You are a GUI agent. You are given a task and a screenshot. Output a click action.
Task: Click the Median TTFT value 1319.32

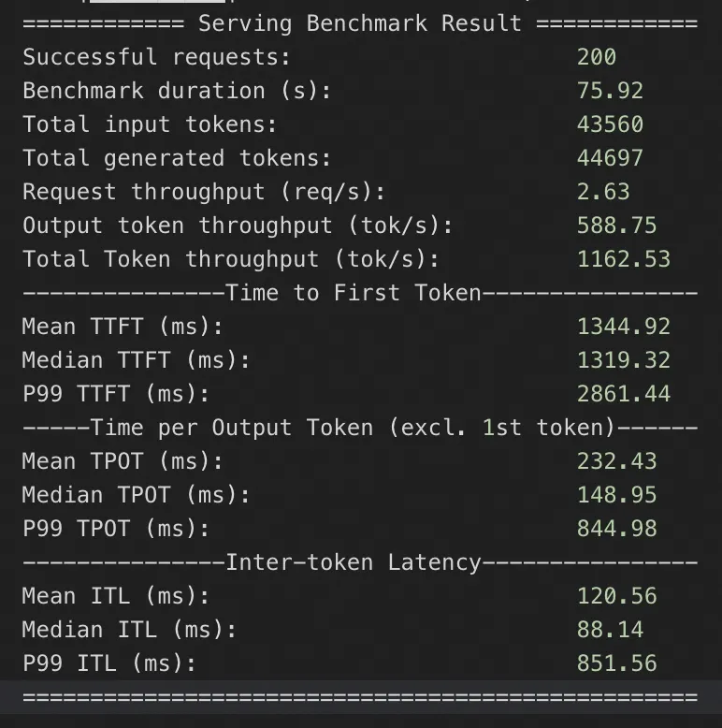(624, 360)
